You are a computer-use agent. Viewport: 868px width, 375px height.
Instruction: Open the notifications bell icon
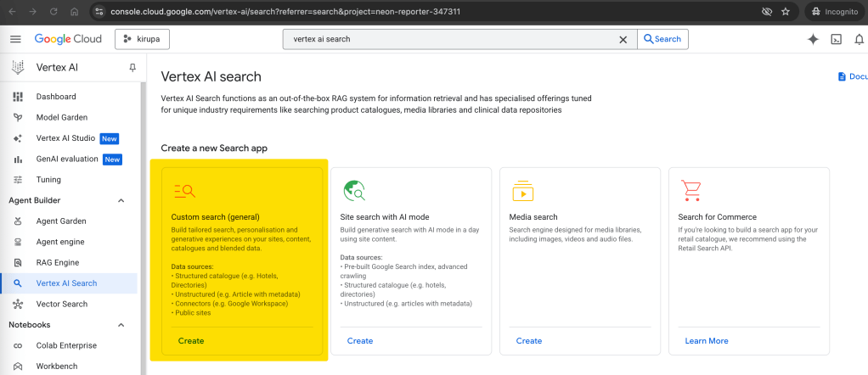tap(860, 39)
